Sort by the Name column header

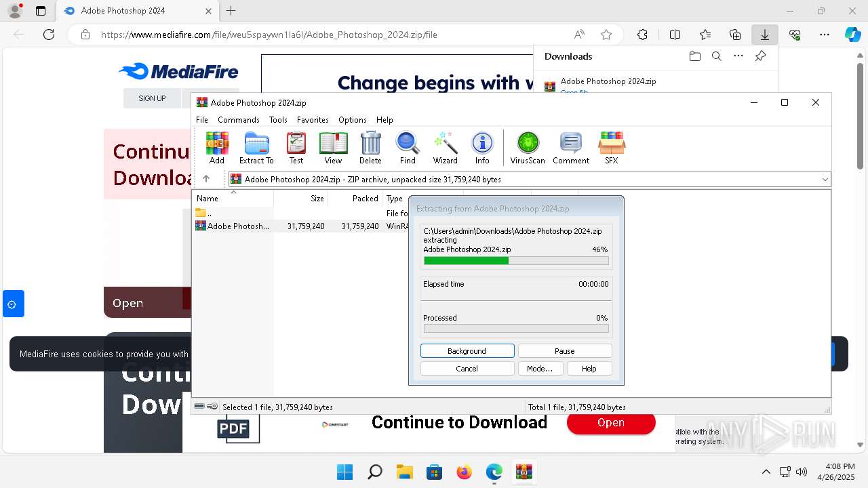click(233, 199)
